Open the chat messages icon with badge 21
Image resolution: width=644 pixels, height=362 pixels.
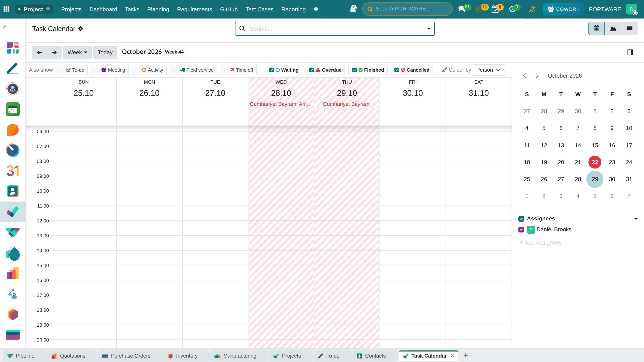[462, 9]
